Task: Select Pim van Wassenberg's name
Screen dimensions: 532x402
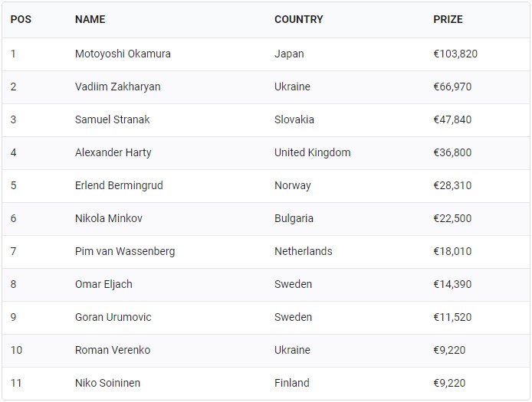Action: coord(125,252)
